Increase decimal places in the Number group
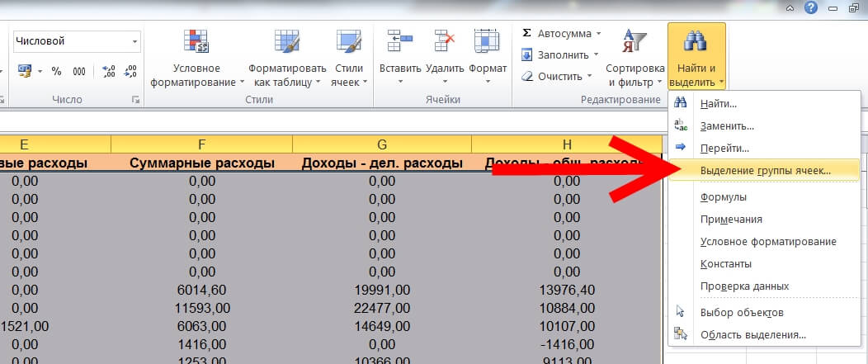Screen dimensions: 868x364 point(107,72)
